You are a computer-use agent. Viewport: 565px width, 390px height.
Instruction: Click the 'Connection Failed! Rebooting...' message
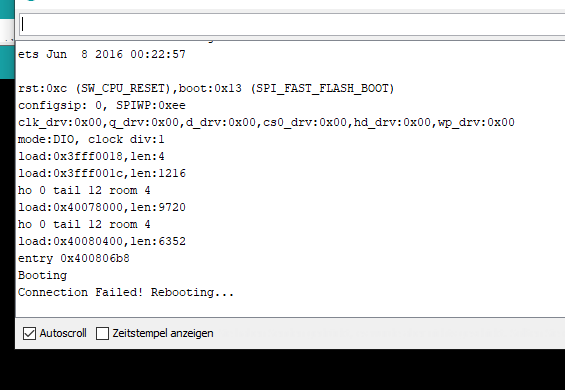pyautogui.click(x=126, y=292)
